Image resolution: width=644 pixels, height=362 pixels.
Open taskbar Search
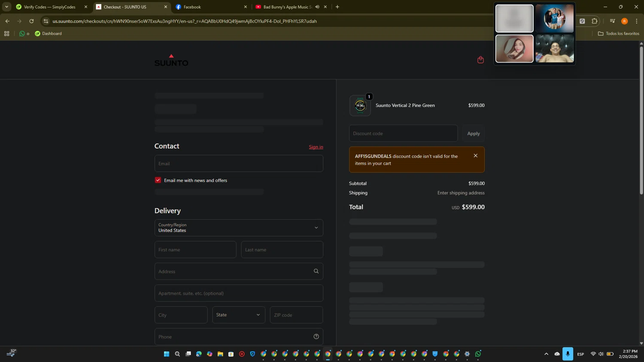(177, 354)
